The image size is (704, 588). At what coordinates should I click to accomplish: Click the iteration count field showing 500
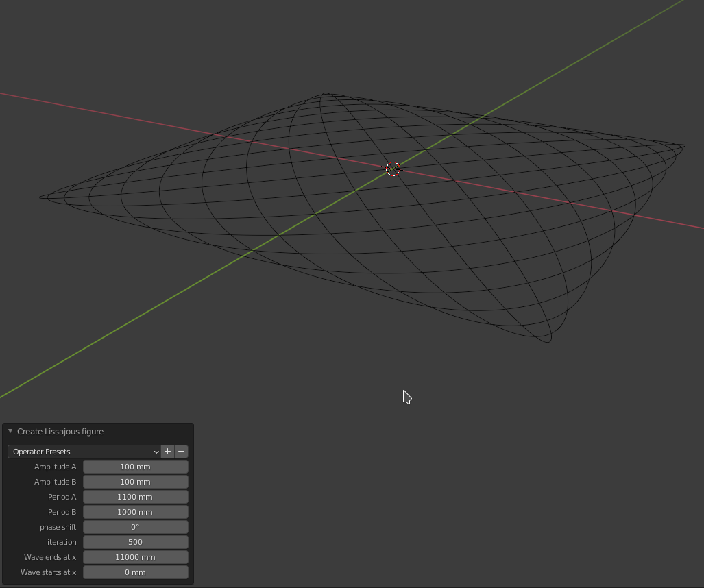135,542
